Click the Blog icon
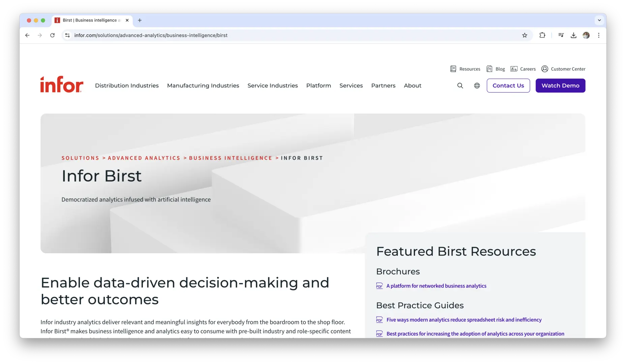 (489, 69)
